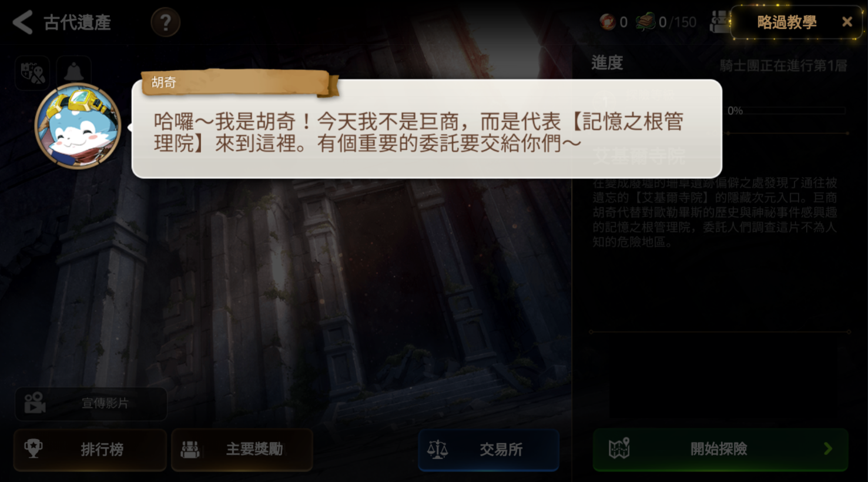
Task: Tap the notification bell icon
Action: (74, 72)
